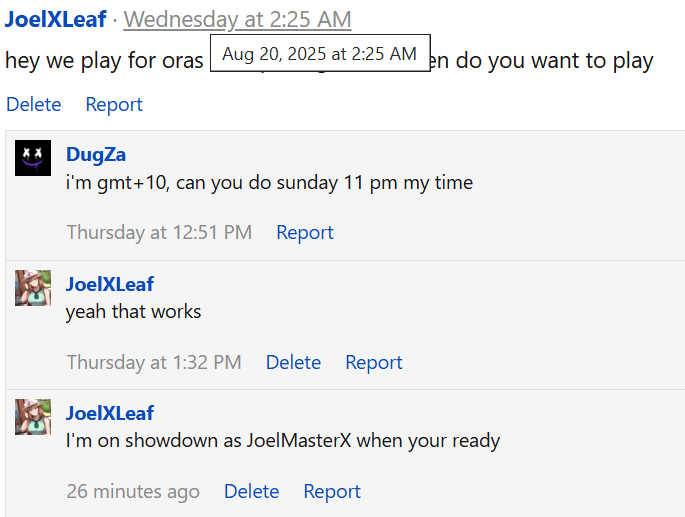Open DugZa's profile username link
Viewport: 685px width, 517px height.
coord(96,155)
